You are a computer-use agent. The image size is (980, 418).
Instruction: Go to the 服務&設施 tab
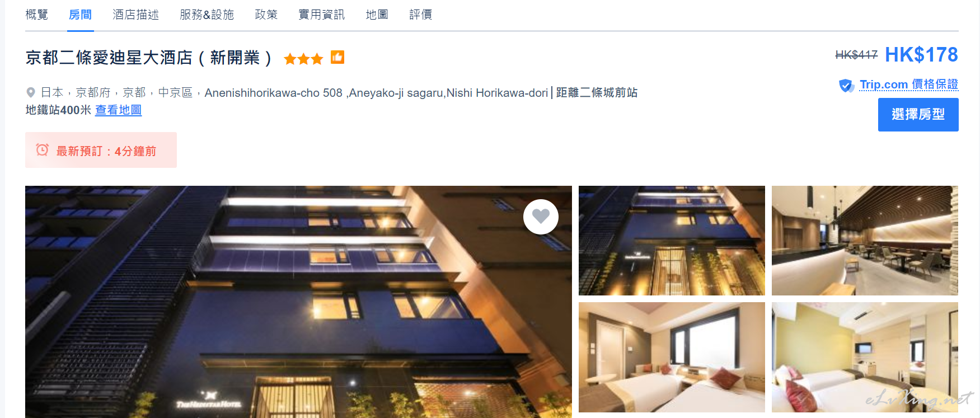pyautogui.click(x=207, y=15)
